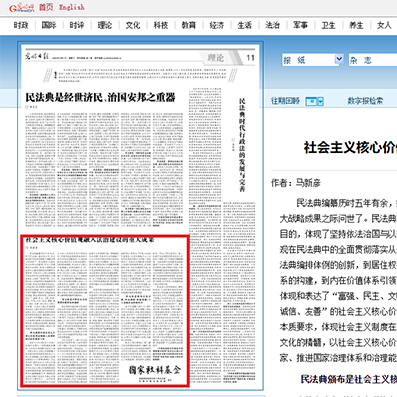Open the 国际 navigation item
Image resolution: width=397 pixels, height=397 pixels.
[49, 25]
